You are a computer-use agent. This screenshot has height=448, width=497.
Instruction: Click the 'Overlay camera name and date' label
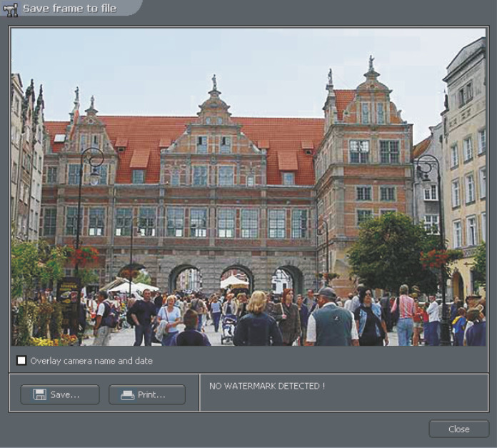91,361
